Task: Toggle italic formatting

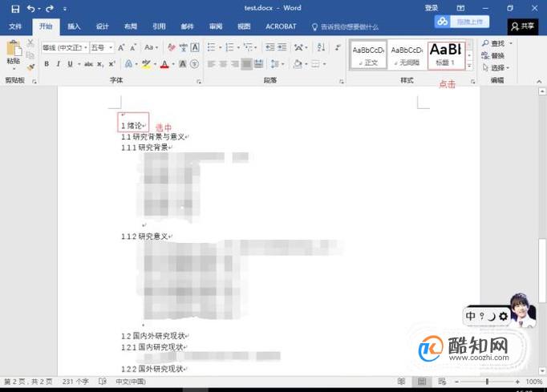Action: pyautogui.click(x=59, y=64)
